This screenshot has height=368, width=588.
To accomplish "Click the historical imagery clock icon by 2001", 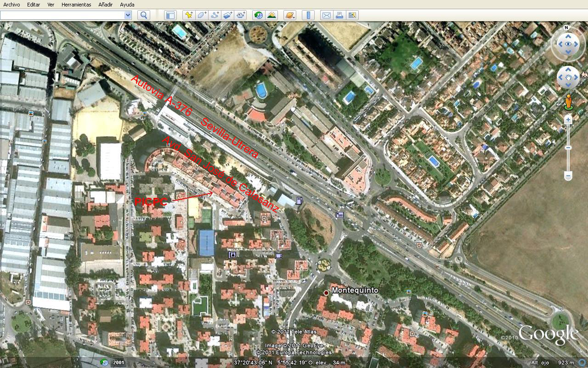I will 105,362.
